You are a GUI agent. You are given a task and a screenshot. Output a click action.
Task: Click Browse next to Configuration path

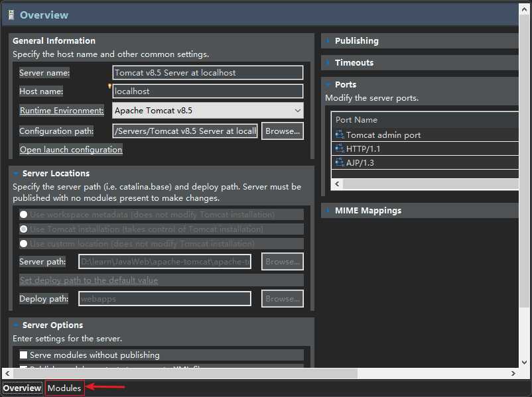click(283, 131)
